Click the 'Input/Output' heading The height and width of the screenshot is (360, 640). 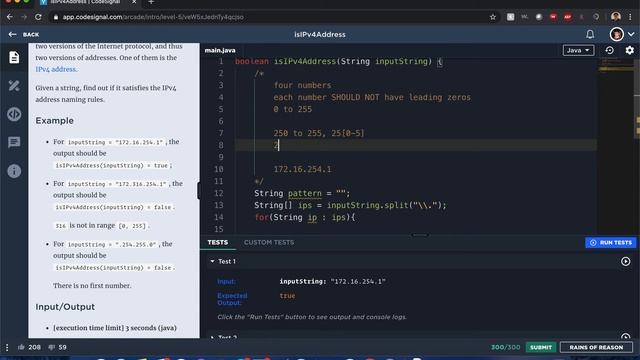65,307
